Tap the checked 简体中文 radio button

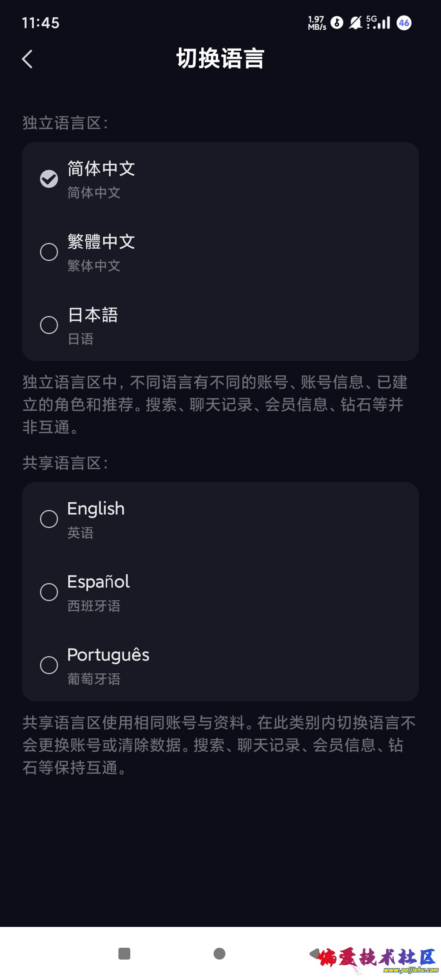49,179
